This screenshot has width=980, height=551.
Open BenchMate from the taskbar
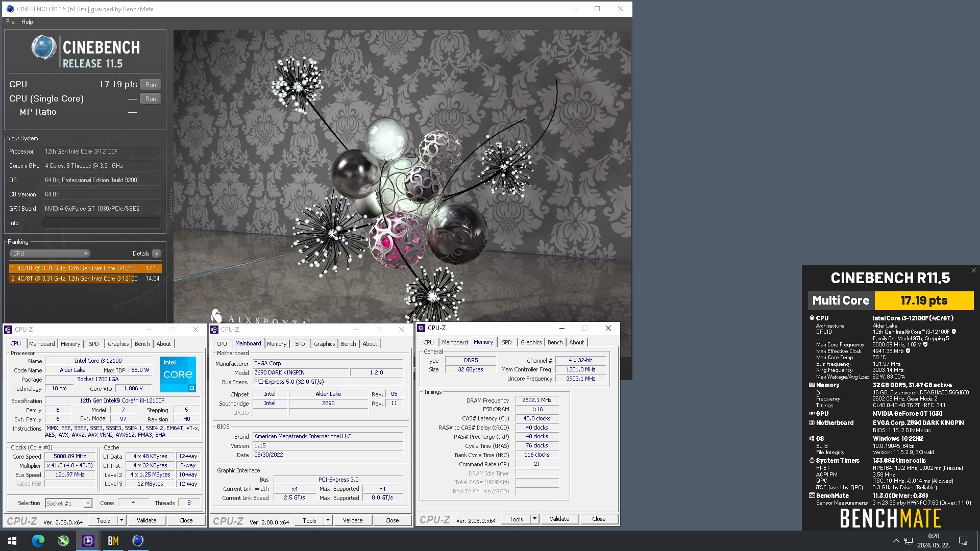coord(113,541)
